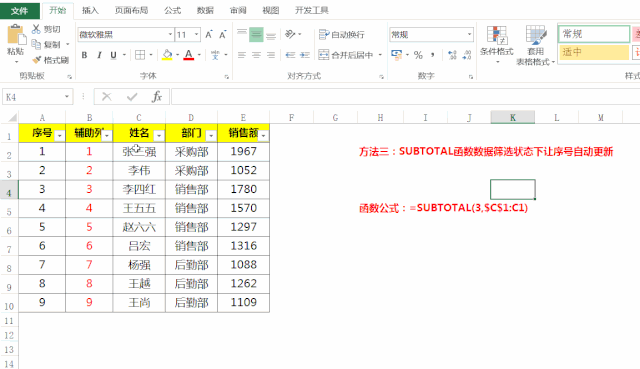The image size is (640, 369).
Task: Click inside the formula bar input
Action: pyautogui.click(x=406, y=97)
